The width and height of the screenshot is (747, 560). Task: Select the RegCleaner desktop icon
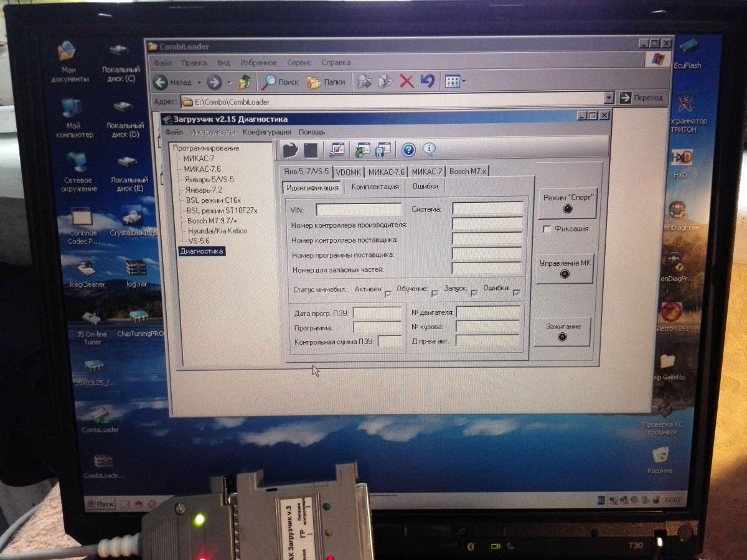coord(87,274)
